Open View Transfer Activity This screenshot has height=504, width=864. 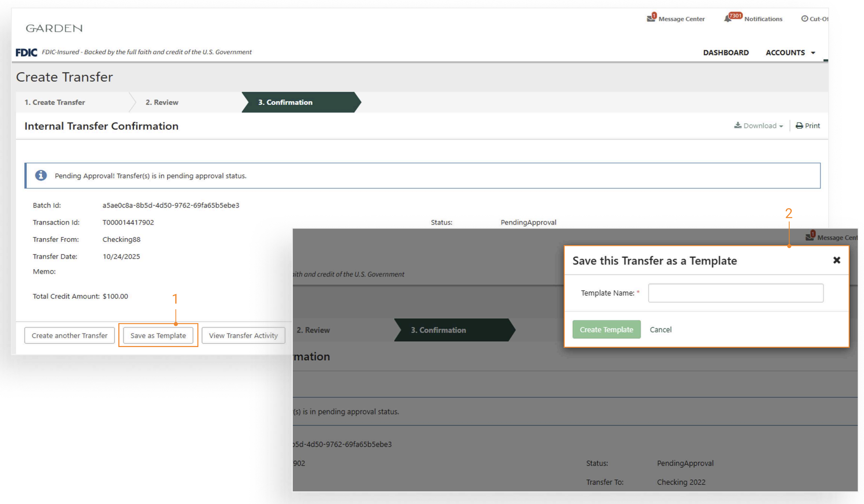[x=243, y=335]
